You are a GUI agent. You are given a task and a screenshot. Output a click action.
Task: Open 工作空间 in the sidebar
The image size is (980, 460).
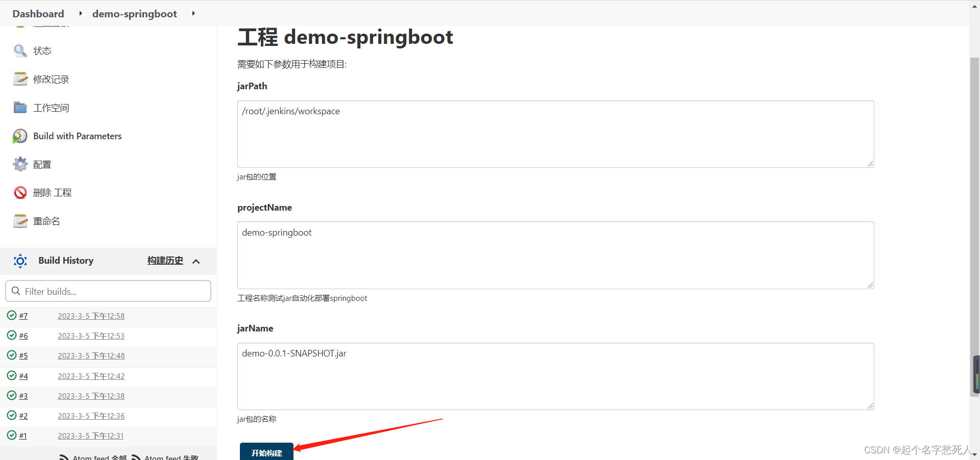(51, 108)
